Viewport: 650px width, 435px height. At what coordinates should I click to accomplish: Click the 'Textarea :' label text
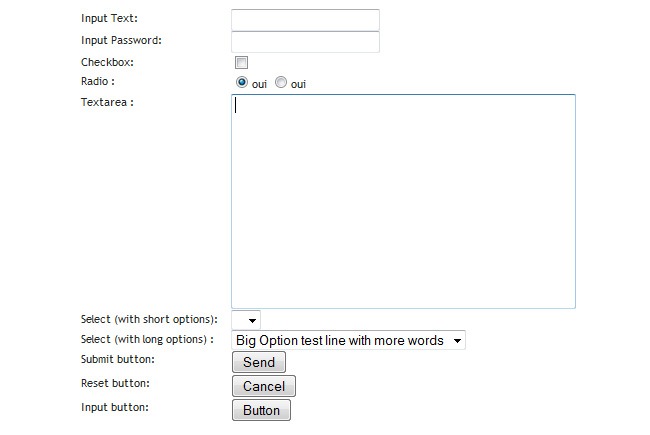tap(107, 102)
